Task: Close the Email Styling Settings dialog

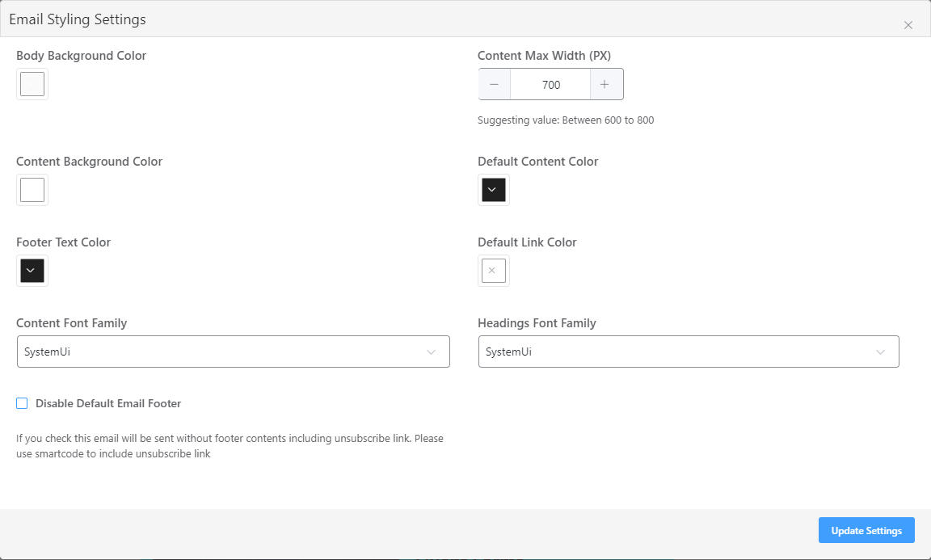Action: (908, 25)
